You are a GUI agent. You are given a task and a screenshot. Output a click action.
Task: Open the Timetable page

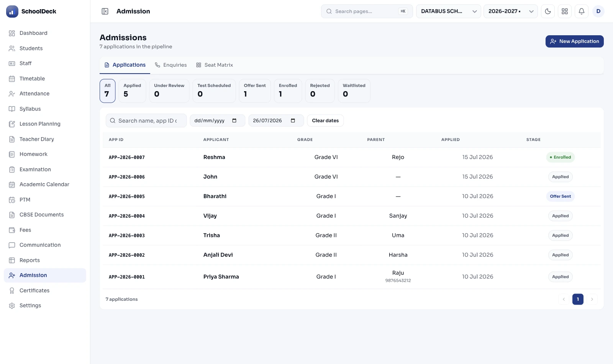(45, 79)
